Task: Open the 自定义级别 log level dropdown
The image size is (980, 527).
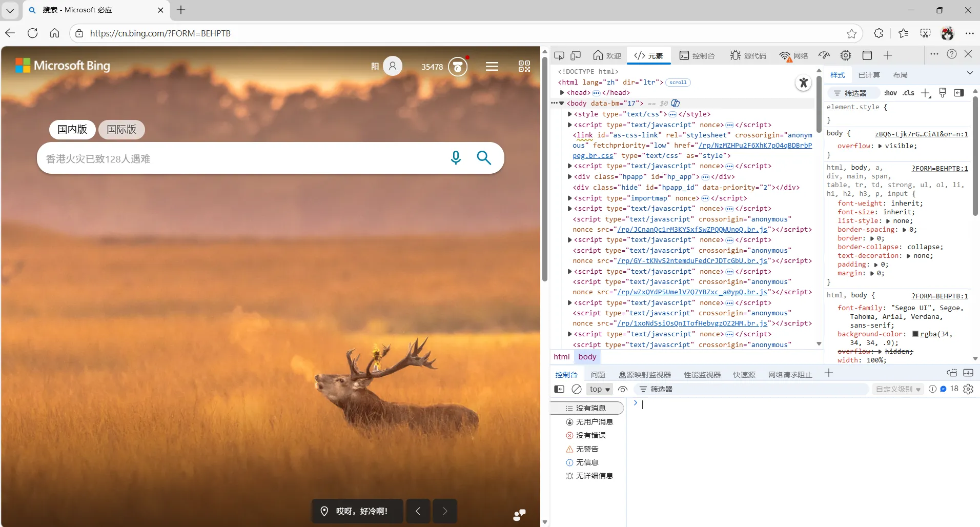Action: click(x=897, y=389)
